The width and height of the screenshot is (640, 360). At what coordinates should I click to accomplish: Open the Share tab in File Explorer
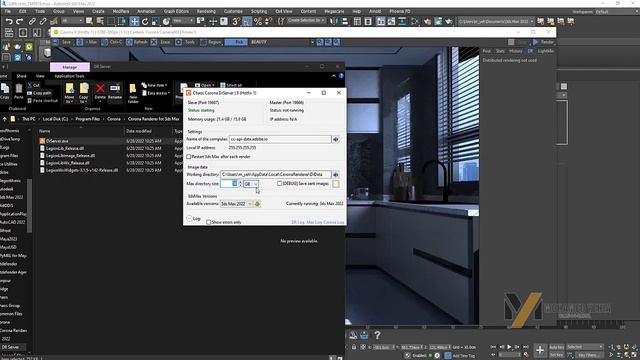21,76
